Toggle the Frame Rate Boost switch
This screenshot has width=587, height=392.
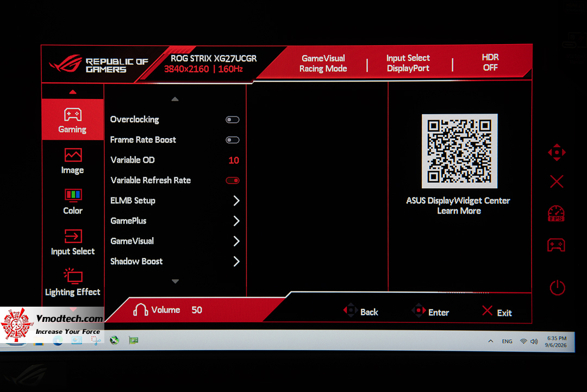[x=233, y=140]
